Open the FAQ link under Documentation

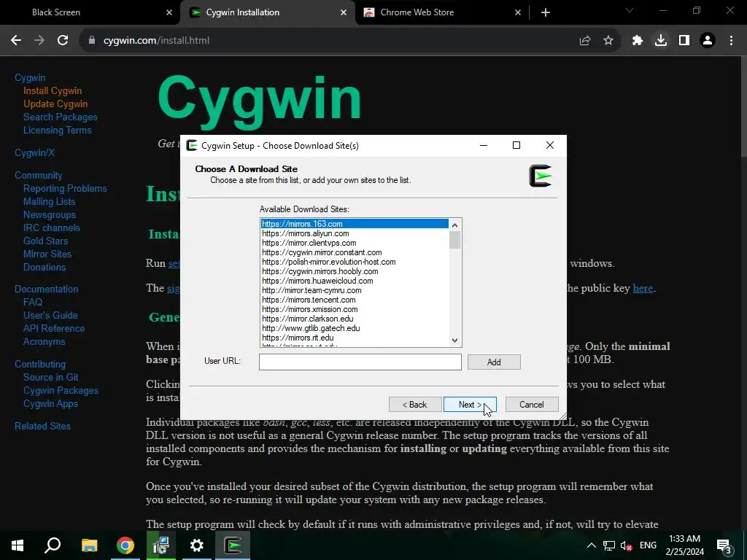(x=32, y=302)
